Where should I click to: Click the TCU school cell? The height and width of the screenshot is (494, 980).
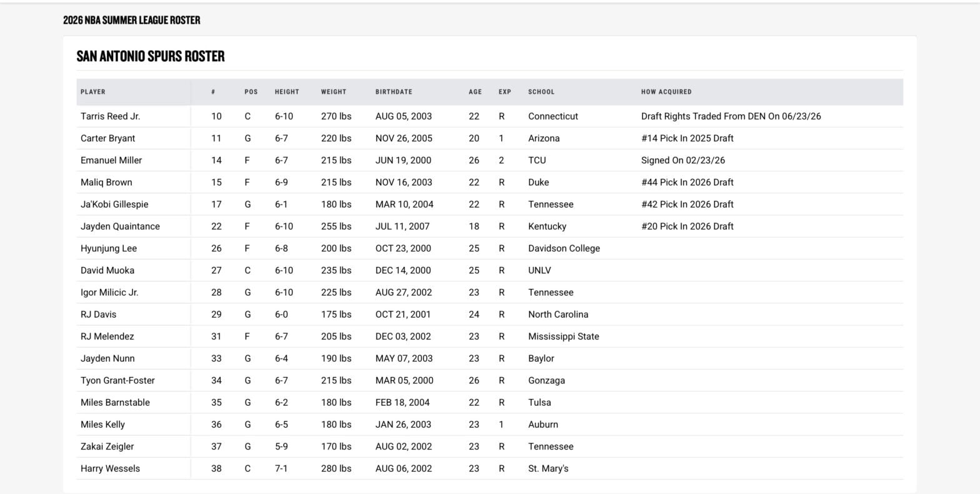pyautogui.click(x=537, y=160)
